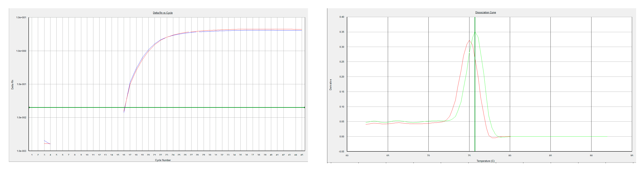Click the '1.0e+000' y-axis value
This screenshot has width=644, height=172.
[x=21, y=51]
